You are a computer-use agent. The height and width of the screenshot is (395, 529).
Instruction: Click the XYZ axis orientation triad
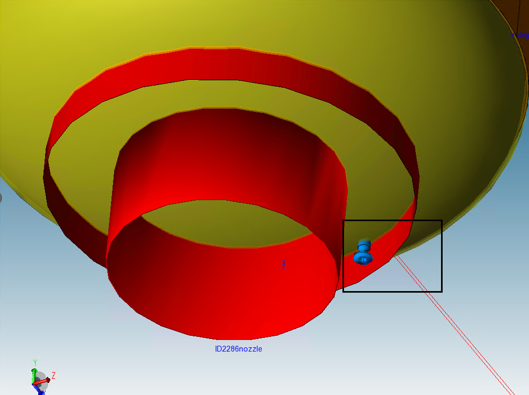pos(42,377)
